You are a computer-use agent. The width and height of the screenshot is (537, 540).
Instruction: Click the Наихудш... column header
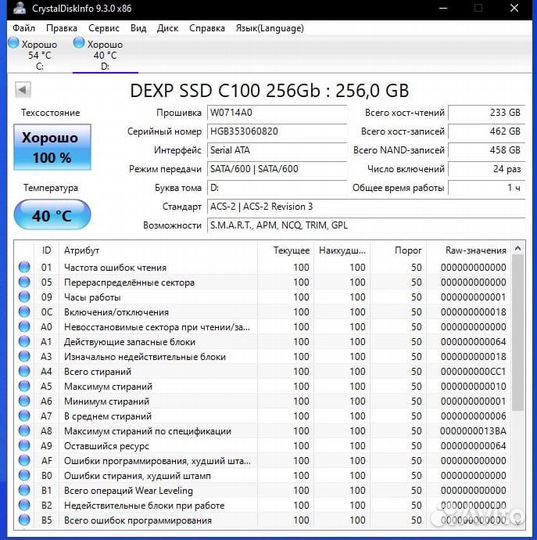pos(342,250)
